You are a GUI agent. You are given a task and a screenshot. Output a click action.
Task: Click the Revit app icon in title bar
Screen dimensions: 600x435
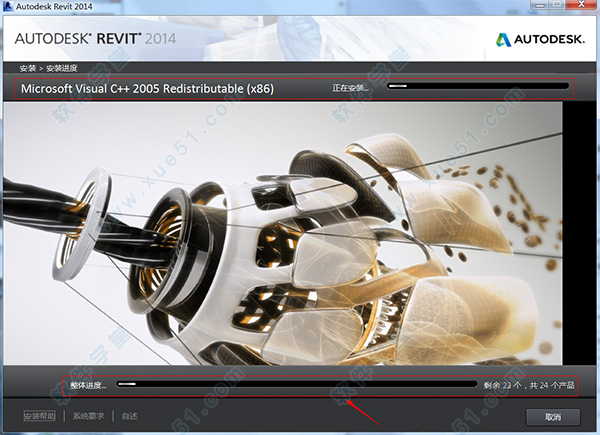click(x=8, y=6)
